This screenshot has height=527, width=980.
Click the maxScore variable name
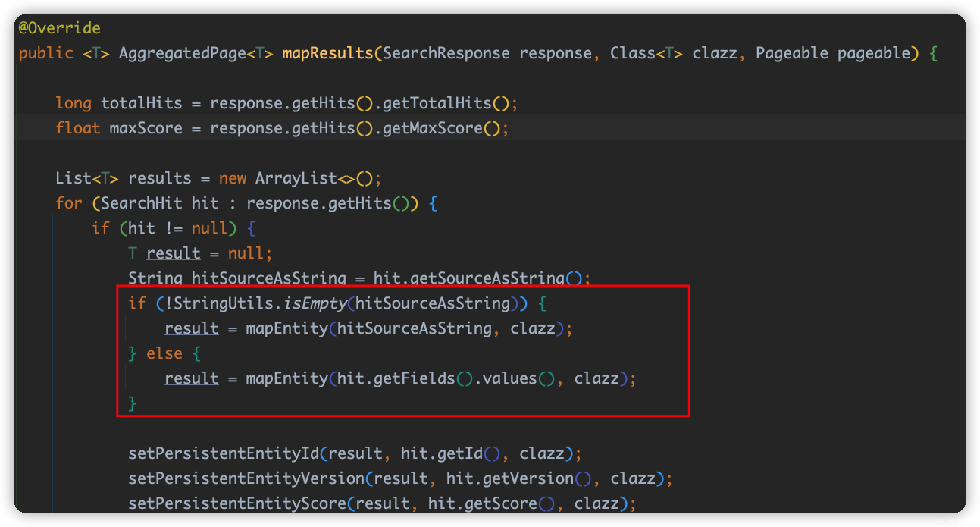tap(146, 128)
